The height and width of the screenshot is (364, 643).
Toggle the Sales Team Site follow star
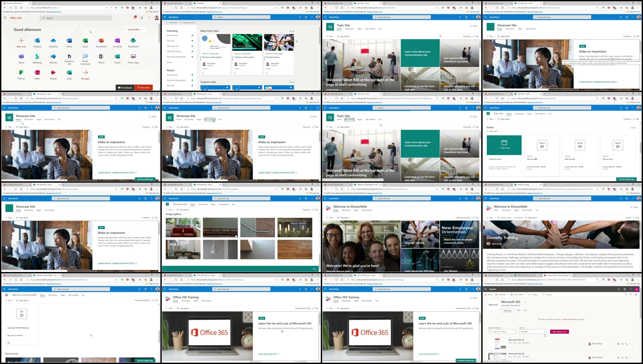coord(192,46)
